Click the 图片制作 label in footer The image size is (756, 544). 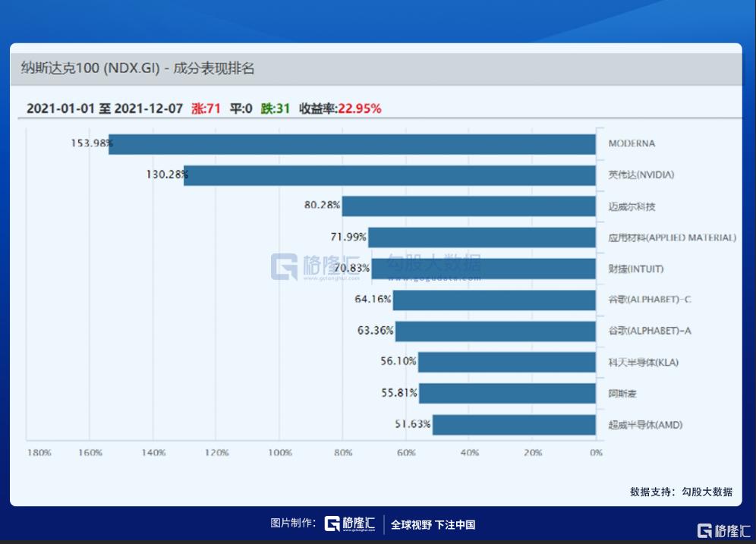[x=293, y=523]
